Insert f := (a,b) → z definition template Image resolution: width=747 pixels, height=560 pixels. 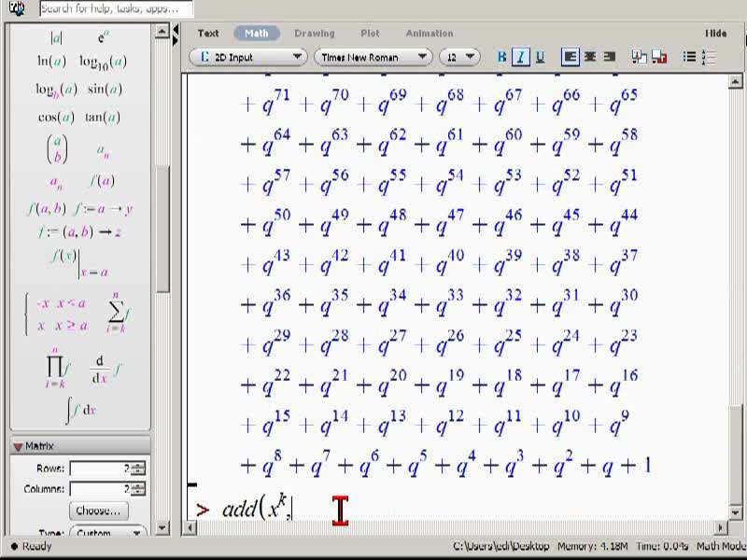[79, 231]
